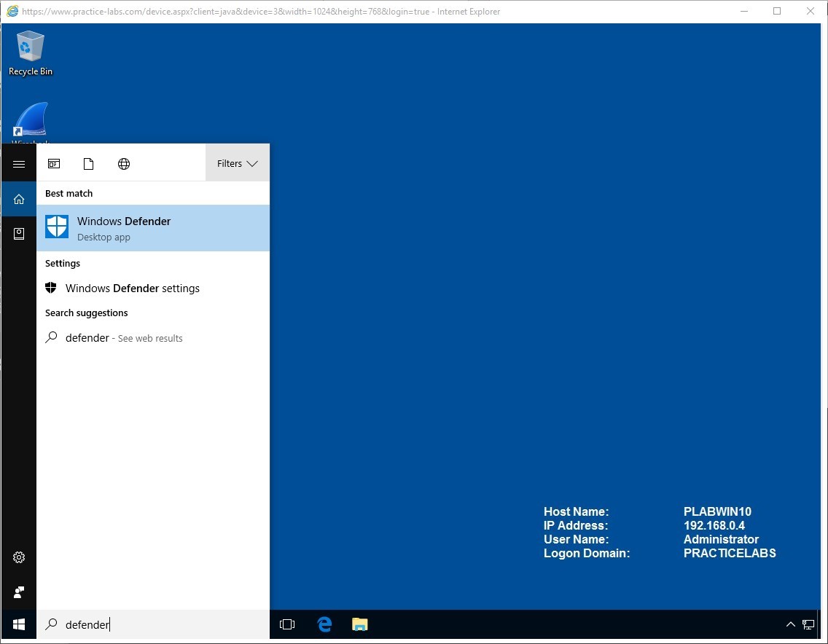Image resolution: width=828 pixels, height=644 pixels.
Task: Show hidden system tray icons
Action: coord(791,624)
